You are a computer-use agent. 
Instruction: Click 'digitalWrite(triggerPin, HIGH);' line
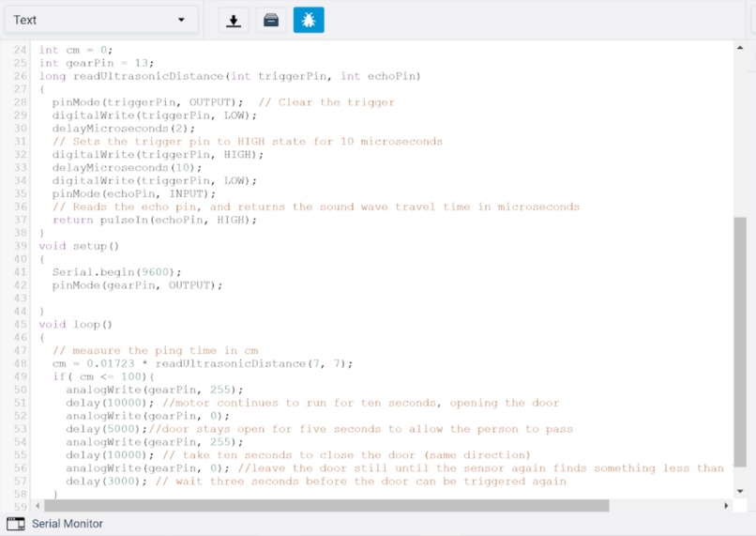158,154
